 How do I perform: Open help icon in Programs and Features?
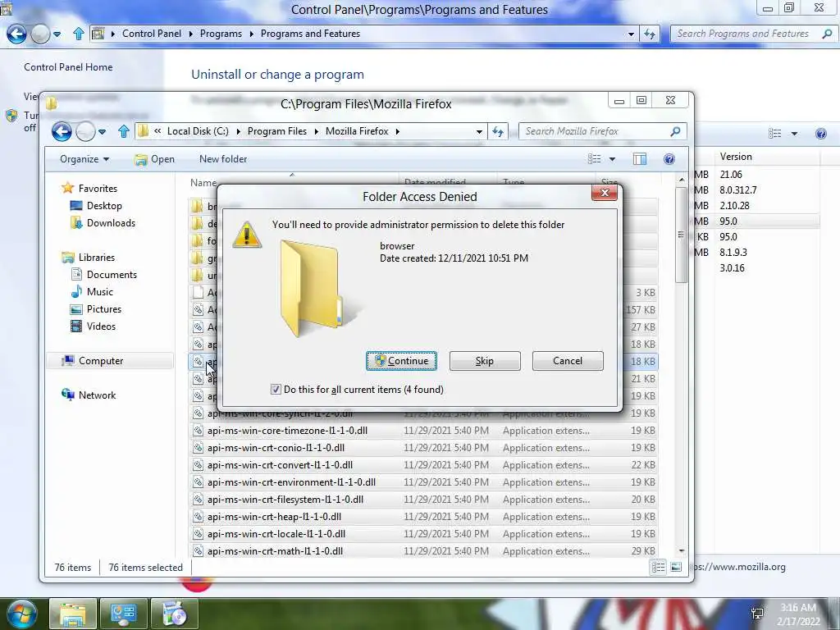point(820,134)
